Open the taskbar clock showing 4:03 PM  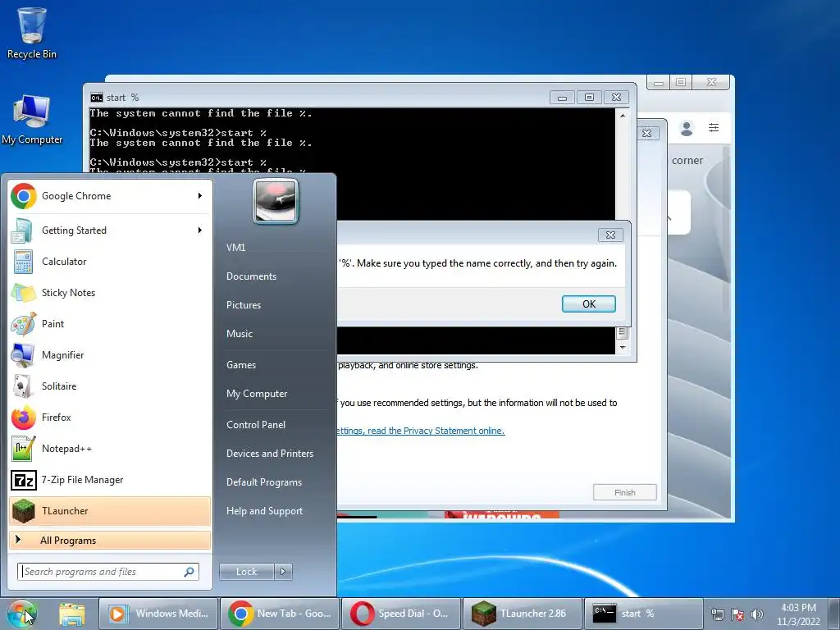tap(798, 614)
